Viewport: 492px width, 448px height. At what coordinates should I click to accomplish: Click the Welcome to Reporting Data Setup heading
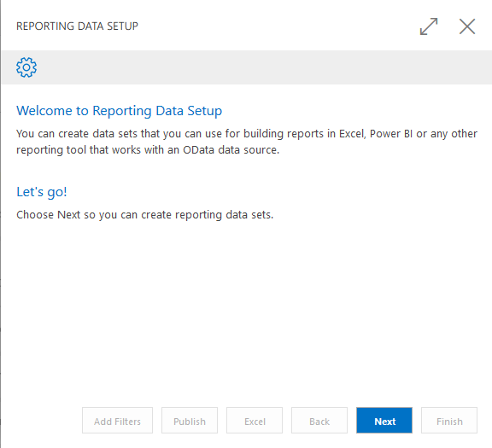(x=120, y=111)
